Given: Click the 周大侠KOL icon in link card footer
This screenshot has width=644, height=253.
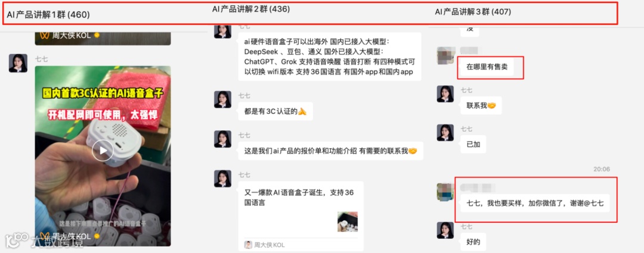Looking at the screenshot, I should pos(248,245).
